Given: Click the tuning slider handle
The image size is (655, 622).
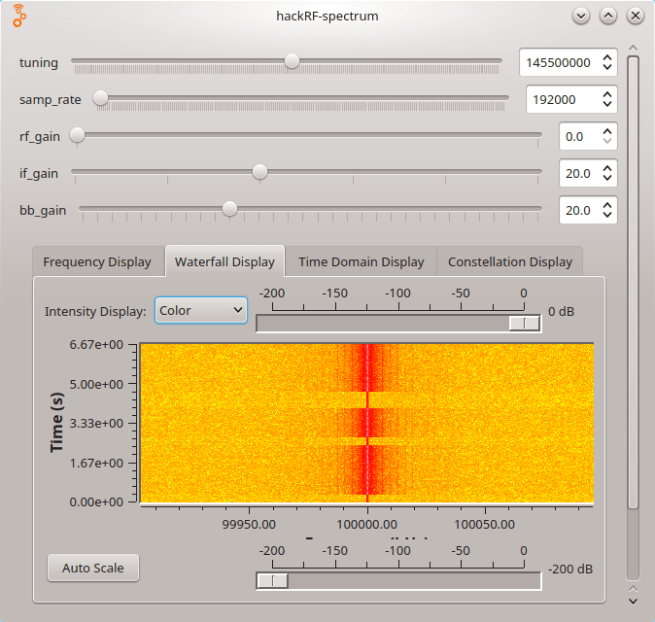Looking at the screenshot, I should pyautogui.click(x=291, y=61).
